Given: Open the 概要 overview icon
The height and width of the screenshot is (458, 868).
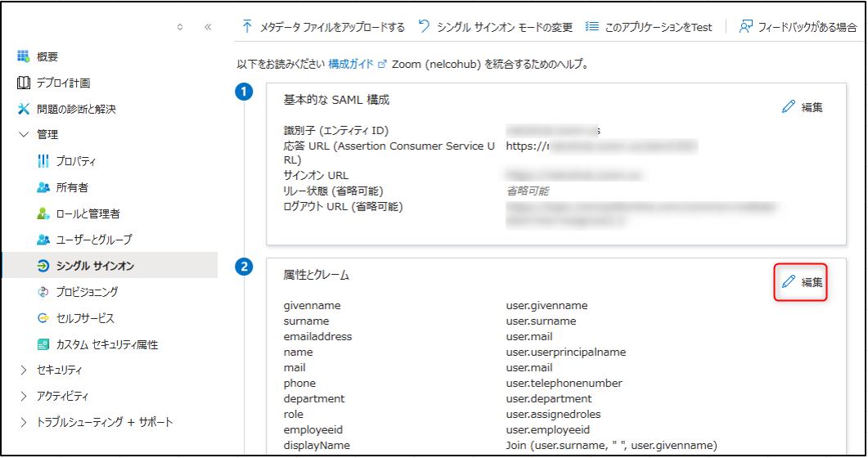Looking at the screenshot, I should pyautogui.click(x=23, y=56).
